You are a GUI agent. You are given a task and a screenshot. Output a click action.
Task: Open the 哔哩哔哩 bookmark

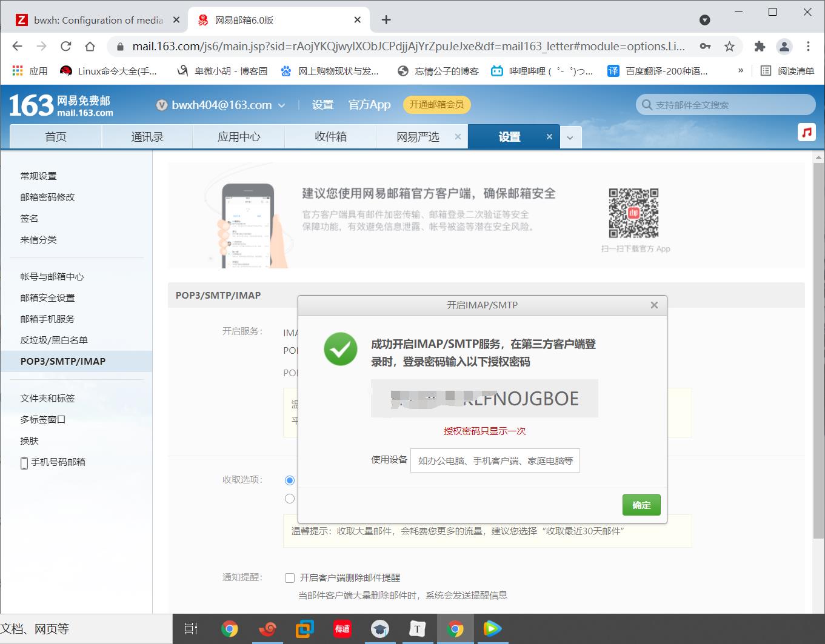(542, 71)
